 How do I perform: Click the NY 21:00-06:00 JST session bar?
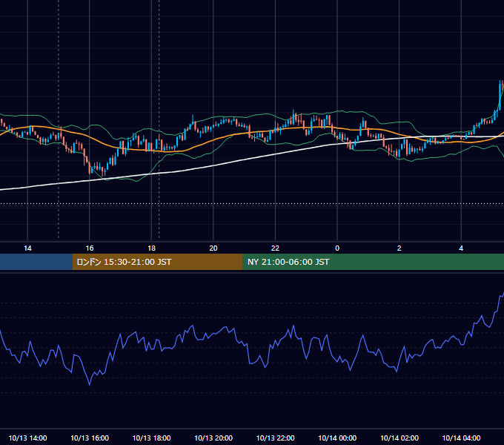coord(373,262)
